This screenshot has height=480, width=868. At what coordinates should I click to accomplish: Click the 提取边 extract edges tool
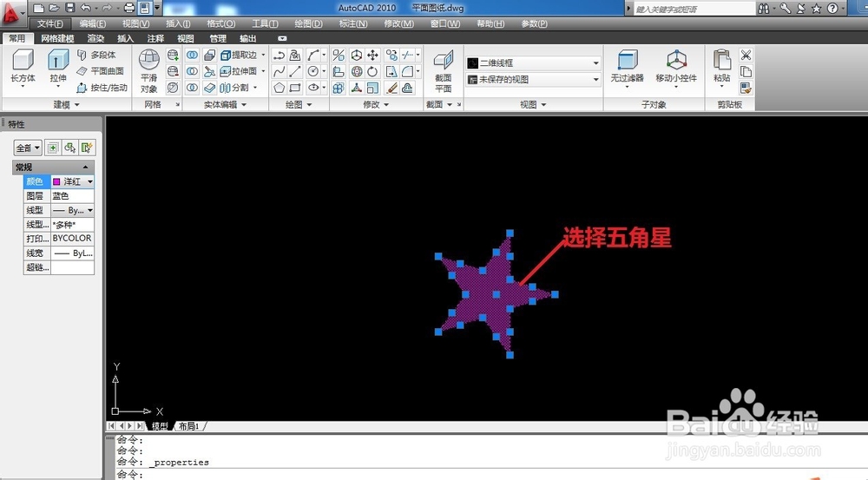(240, 55)
